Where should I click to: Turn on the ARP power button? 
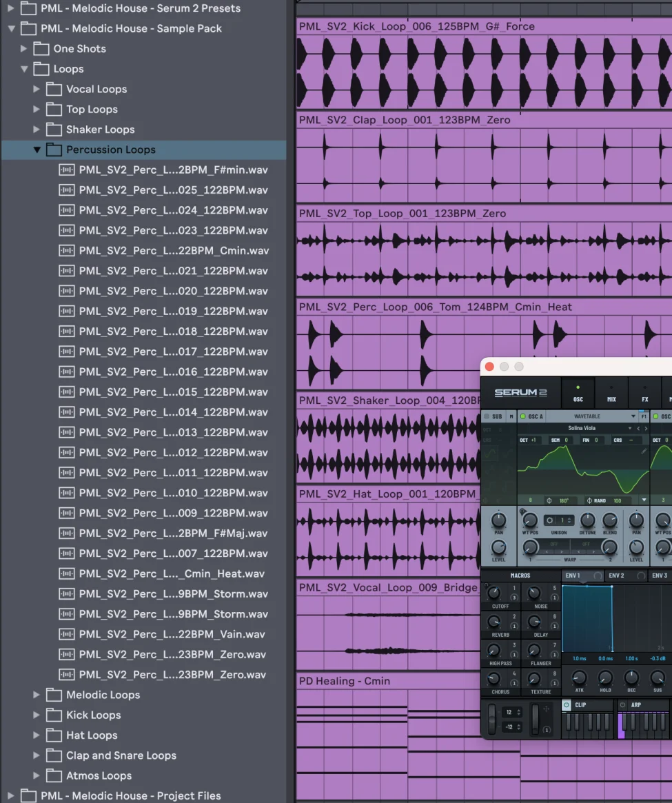click(622, 705)
